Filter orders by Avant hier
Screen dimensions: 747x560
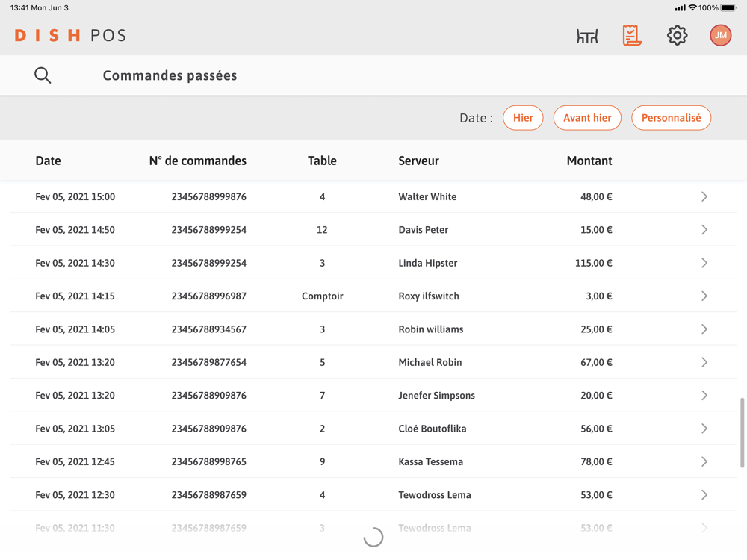587,118
